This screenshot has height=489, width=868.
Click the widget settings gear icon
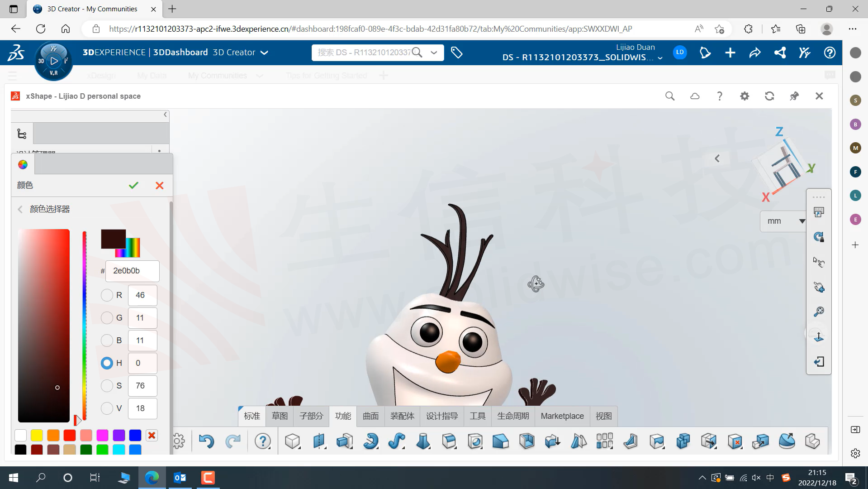coord(745,96)
